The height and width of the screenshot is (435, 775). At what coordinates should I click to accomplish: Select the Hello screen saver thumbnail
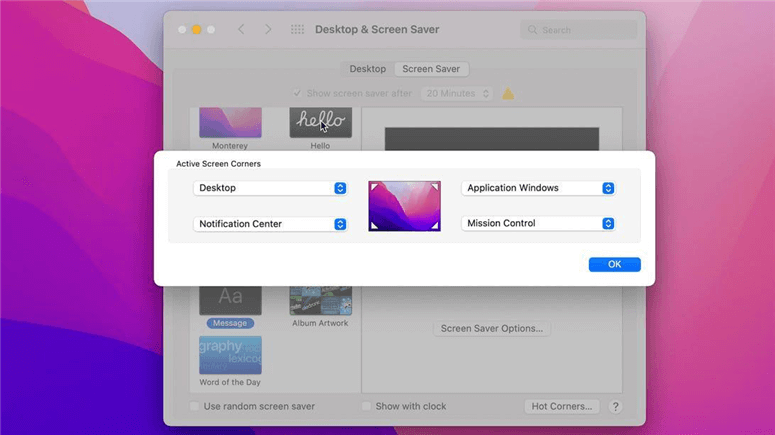click(x=321, y=123)
